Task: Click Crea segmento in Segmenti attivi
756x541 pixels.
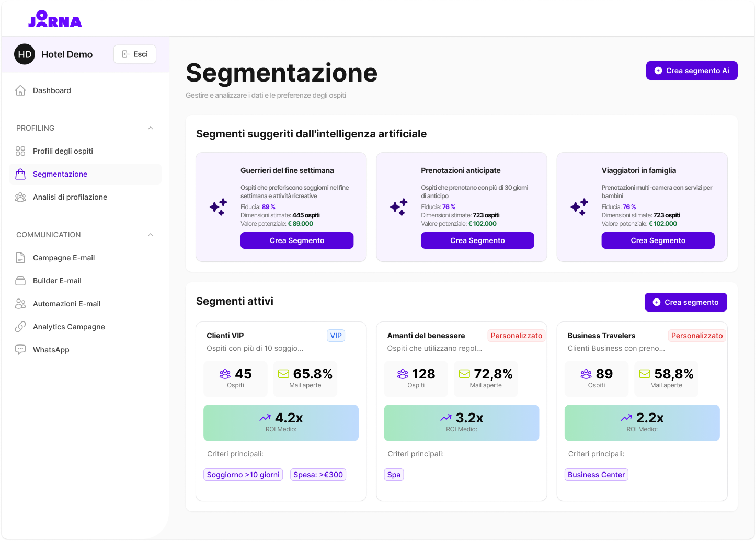Action: (x=685, y=302)
